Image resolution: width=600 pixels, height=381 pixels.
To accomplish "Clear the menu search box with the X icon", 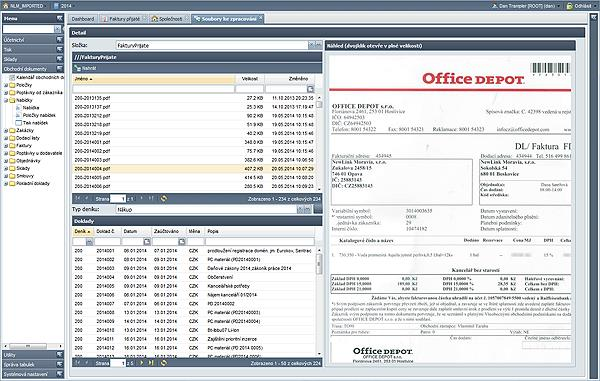I will [57, 29].
